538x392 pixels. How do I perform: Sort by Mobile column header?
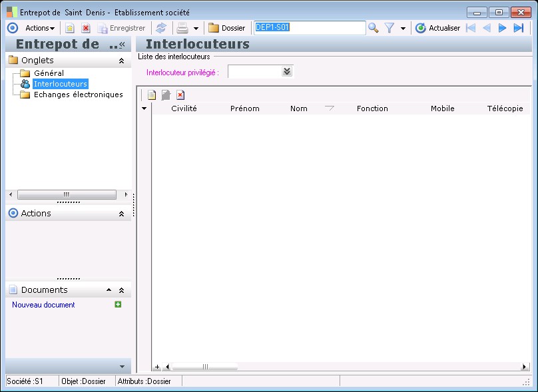(x=443, y=108)
